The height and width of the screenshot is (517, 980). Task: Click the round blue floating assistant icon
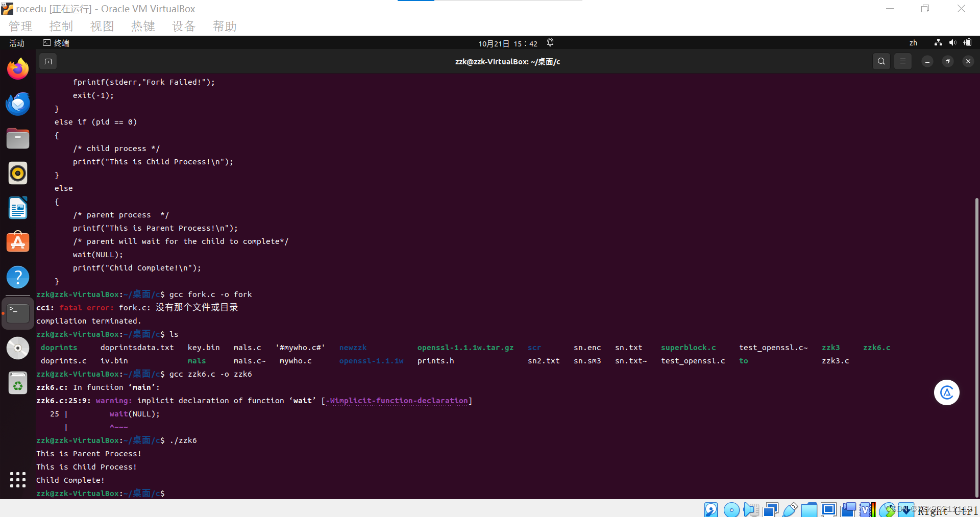tap(947, 392)
